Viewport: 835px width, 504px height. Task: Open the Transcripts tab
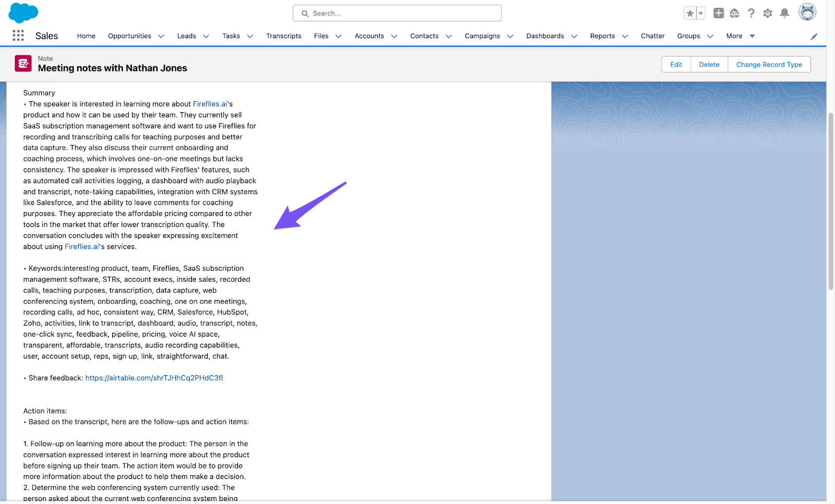(x=284, y=36)
